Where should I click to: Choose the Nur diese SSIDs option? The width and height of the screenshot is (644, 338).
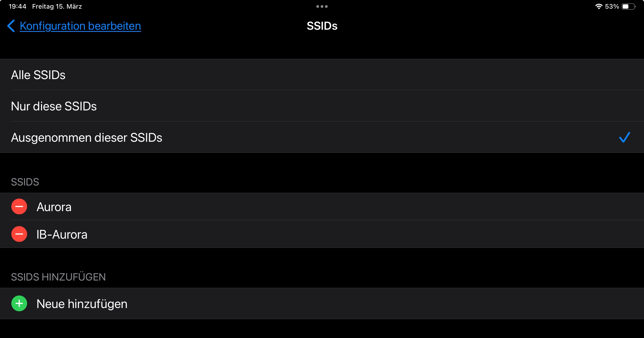(x=54, y=106)
